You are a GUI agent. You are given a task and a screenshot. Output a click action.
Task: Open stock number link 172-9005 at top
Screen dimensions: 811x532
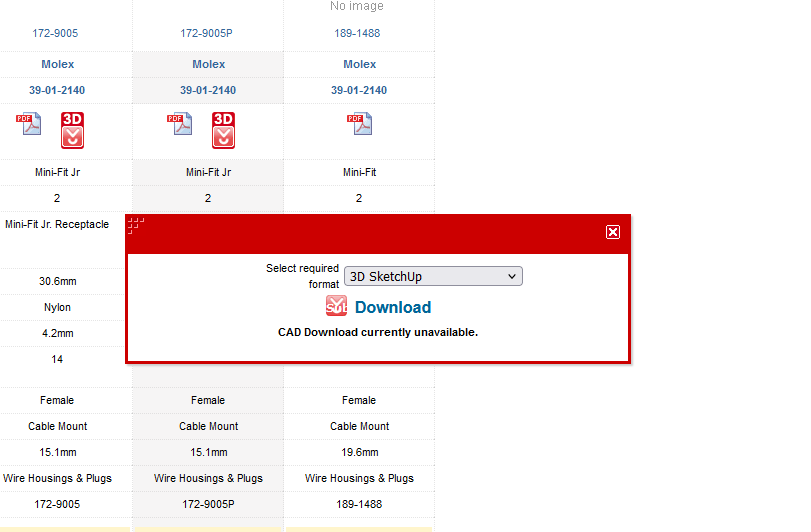pos(55,33)
